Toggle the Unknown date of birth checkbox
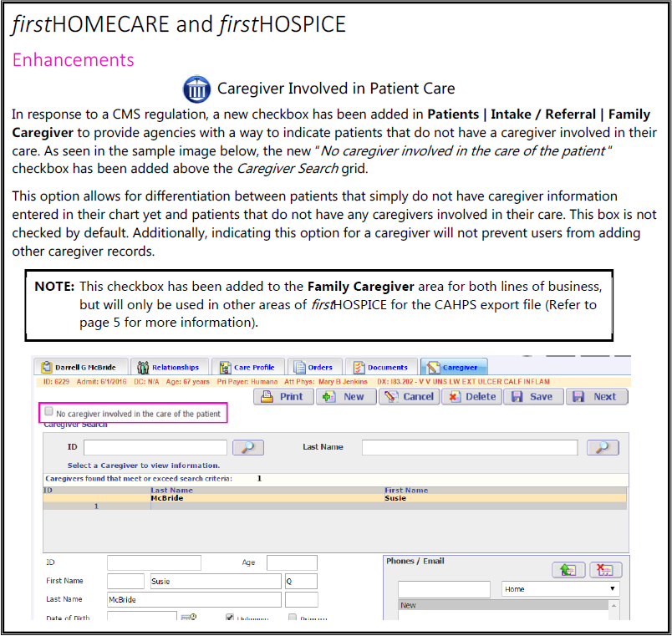This screenshot has width=672, height=636. click(230, 618)
